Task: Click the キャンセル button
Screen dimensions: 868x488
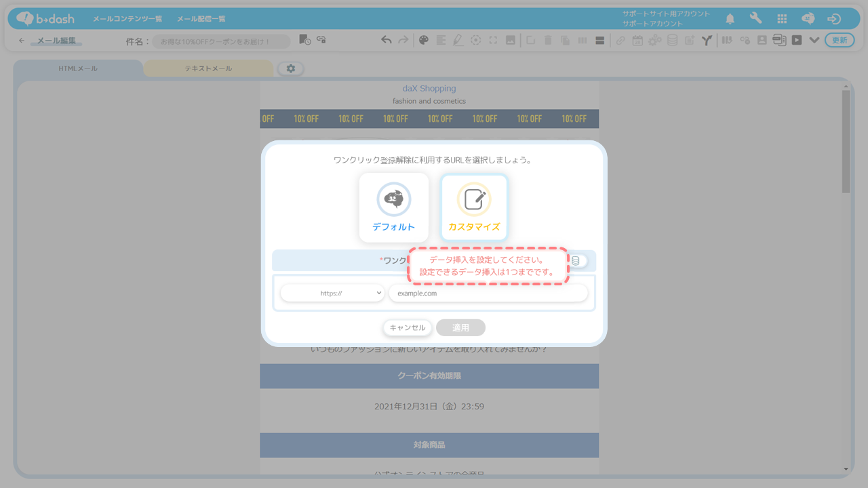Action: 408,327
